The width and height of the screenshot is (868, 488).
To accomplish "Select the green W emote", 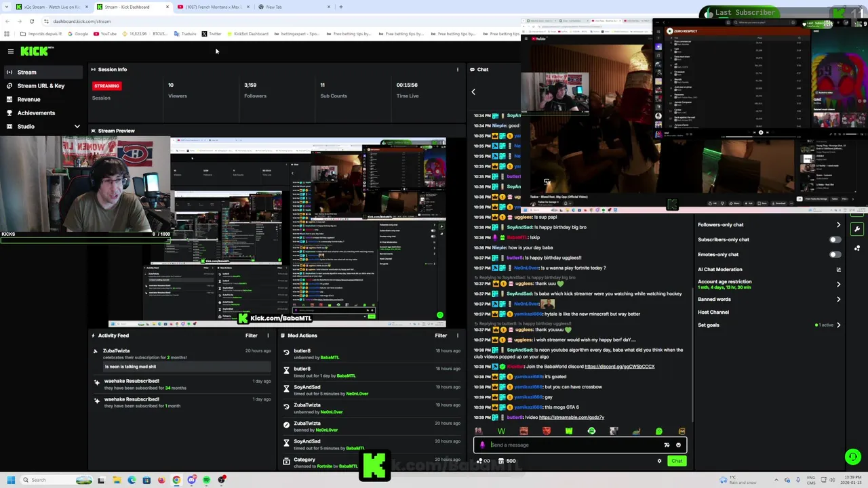I will [501, 431].
